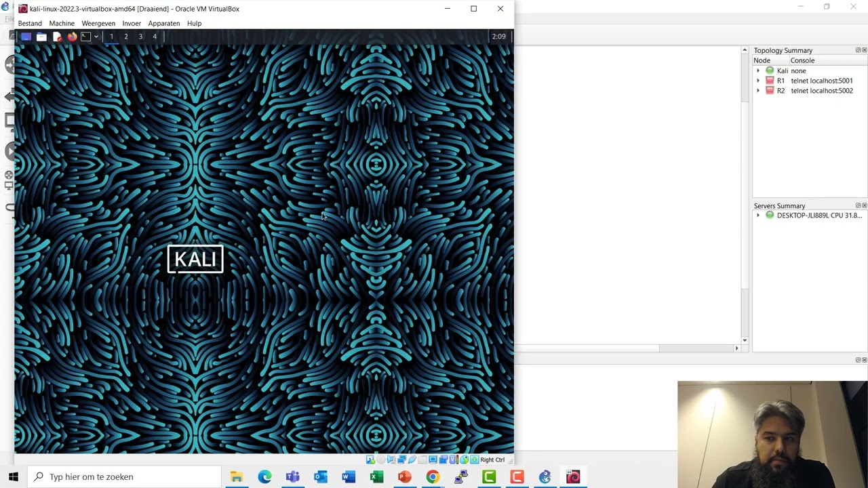Click the network adapter icon in the VirtualBox status bar
Viewport: 868px width, 488px height.
pyautogui.click(x=401, y=460)
